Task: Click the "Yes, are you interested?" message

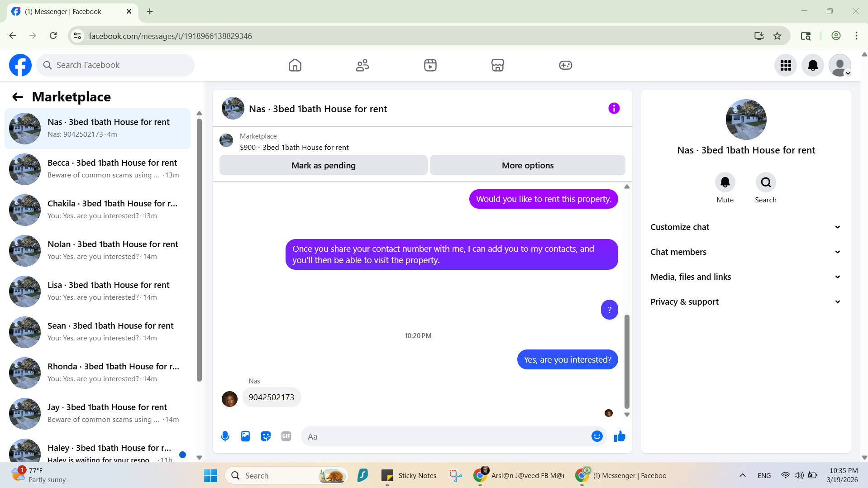Action: [x=568, y=359]
